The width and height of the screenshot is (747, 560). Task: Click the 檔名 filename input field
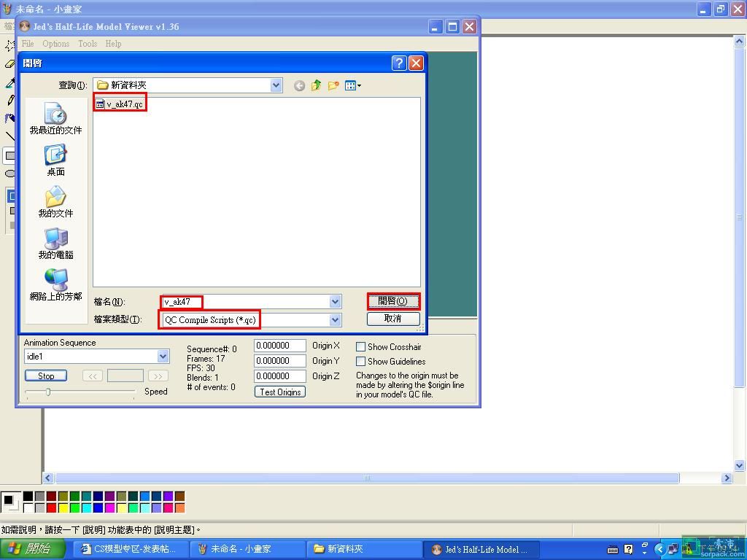[x=246, y=301]
